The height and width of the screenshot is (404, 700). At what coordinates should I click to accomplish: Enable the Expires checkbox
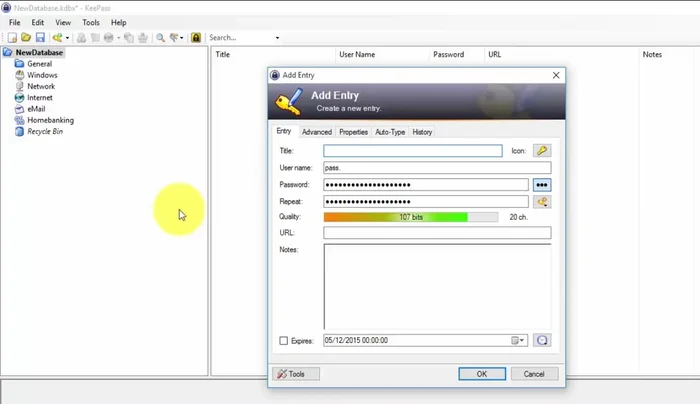pyautogui.click(x=284, y=341)
